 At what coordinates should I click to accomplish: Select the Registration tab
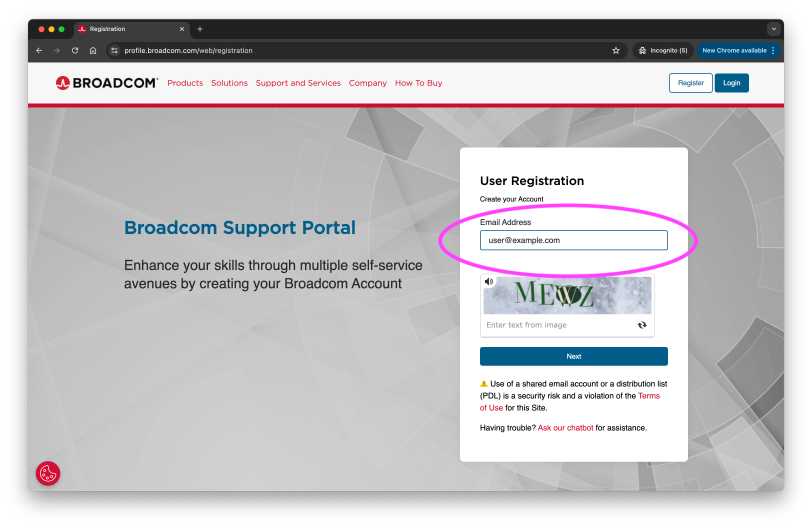(132, 29)
